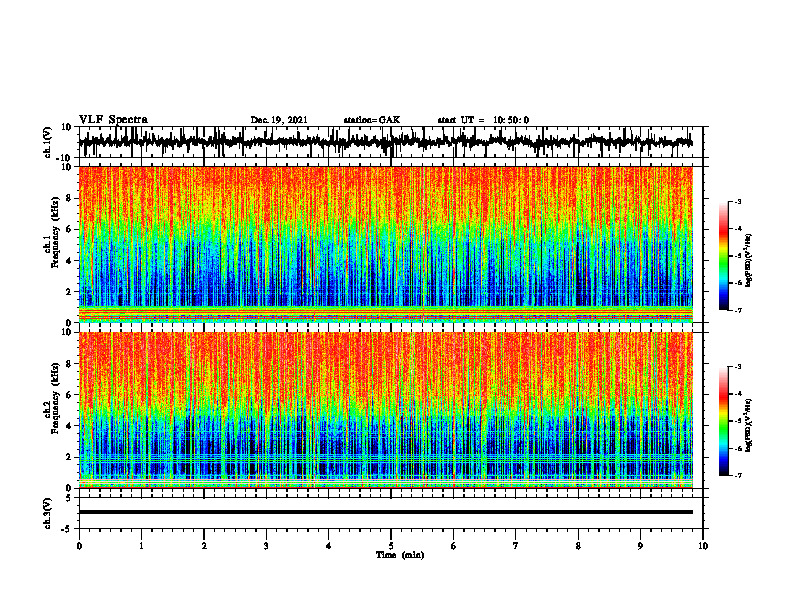This screenshot has height=612, width=792.
Task: Click the ch.1 voltage waveform trace
Action: [x=386, y=142]
